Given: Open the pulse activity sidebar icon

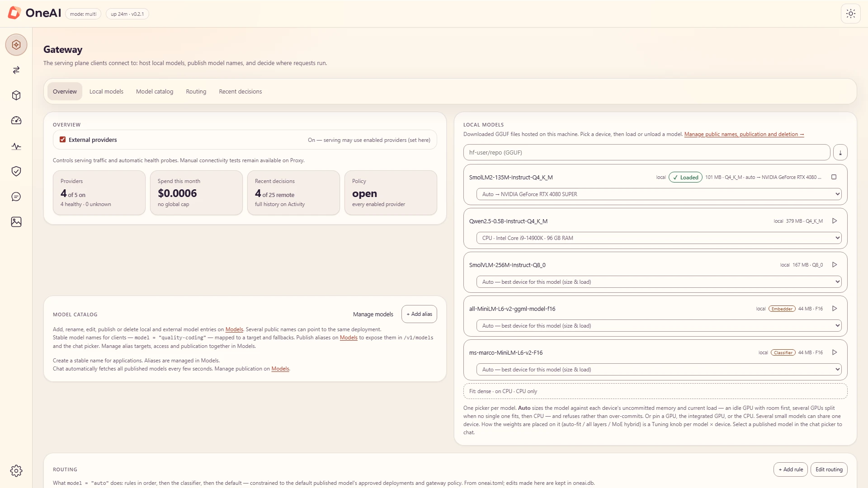Looking at the screenshot, I should 16,146.
